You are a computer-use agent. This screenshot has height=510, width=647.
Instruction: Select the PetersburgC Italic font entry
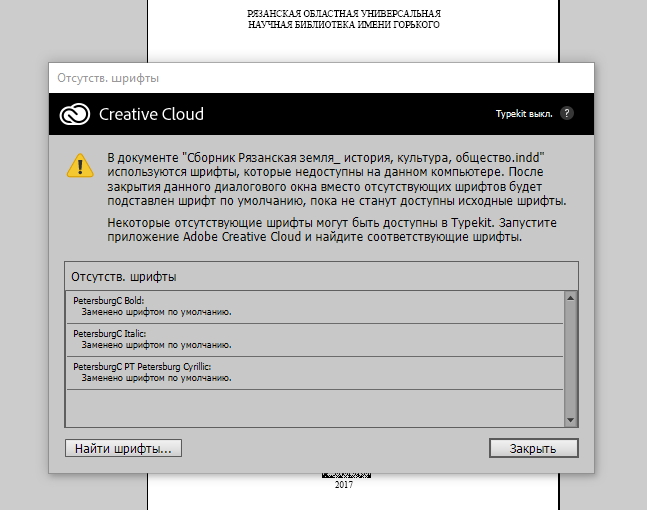click(x=315, y=340)
